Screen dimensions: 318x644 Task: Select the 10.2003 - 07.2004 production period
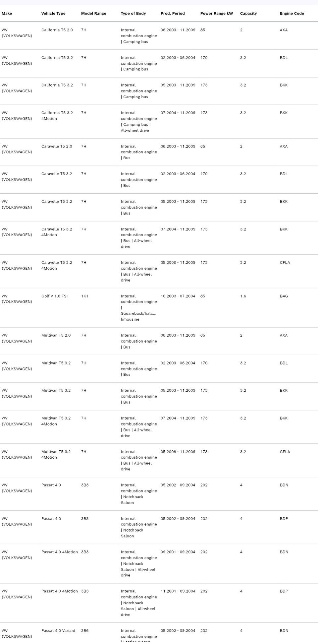click(178, 296)
